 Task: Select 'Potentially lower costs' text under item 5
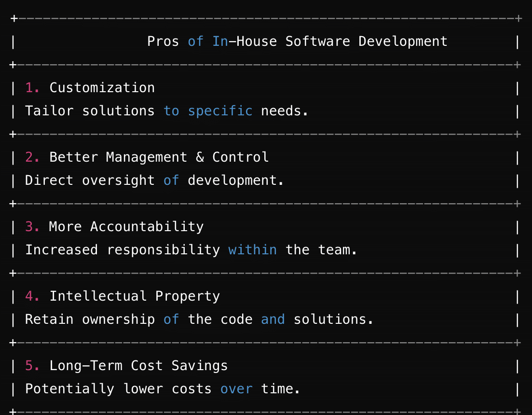(118, 388)
